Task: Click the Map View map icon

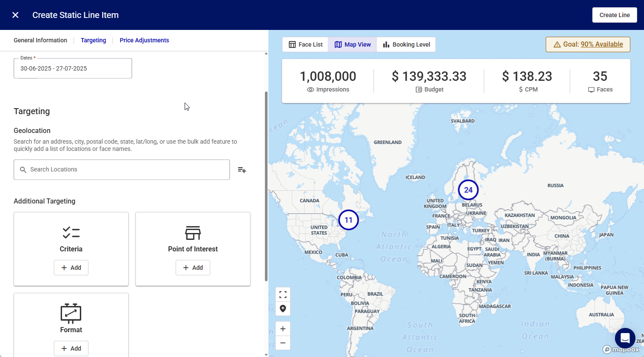Action: click(338, 44)
